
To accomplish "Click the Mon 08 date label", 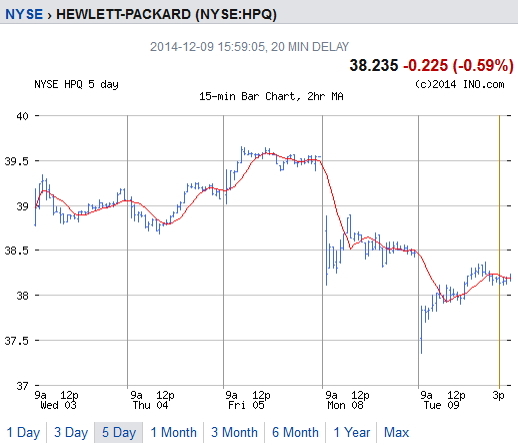I will [345, 405].
